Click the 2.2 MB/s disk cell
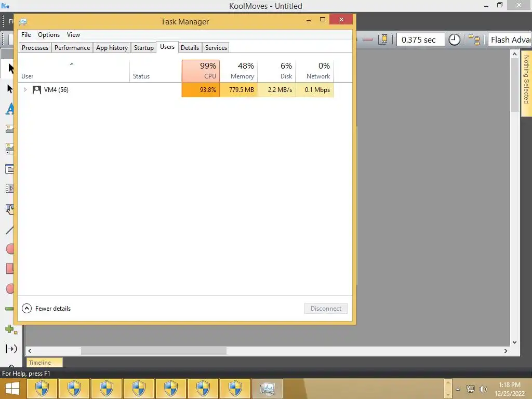The width and height of the screenshot is (532, 399). coord(276,90)
